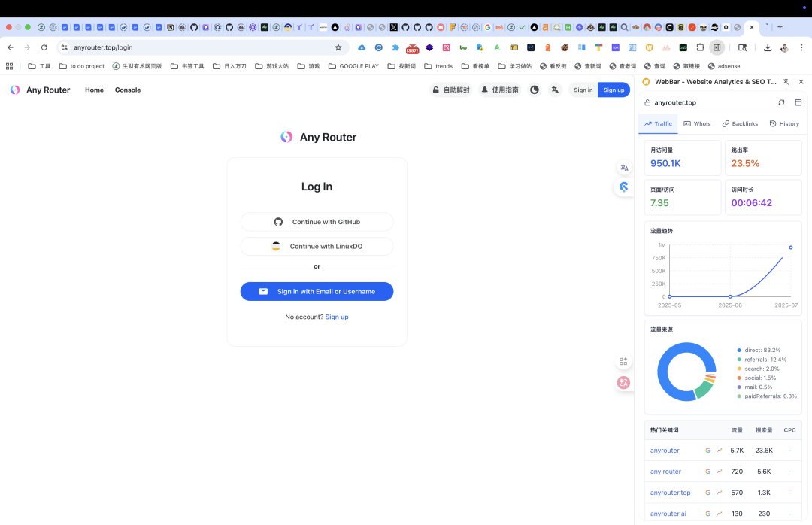Click the WebBar W extension icon in toolbar
Viewport: 812px width, 525px height.
650,47
